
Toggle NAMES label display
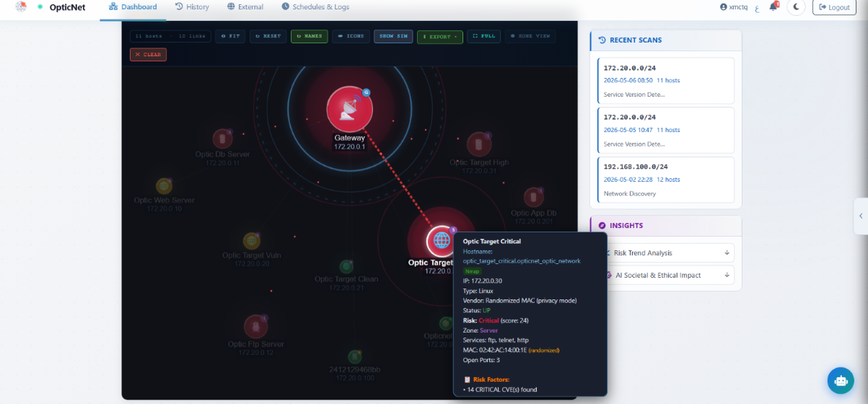tap(310, 36)
